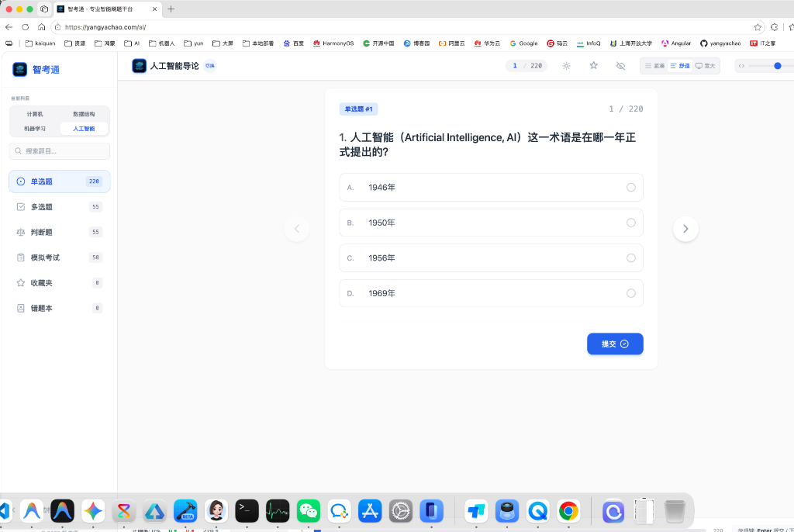Open Activity Monitor from the dock

click(278, 511)
